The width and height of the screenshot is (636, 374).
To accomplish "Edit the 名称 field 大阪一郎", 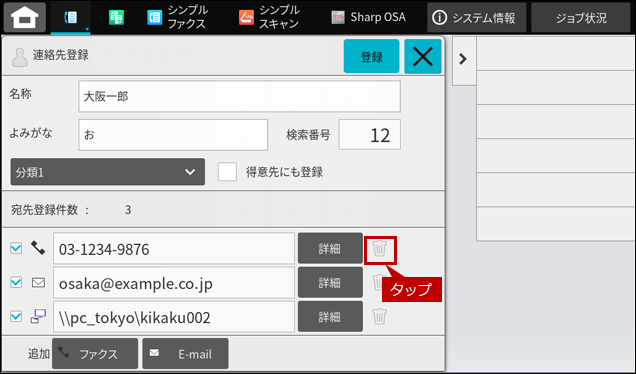I will tap(239, 96).
